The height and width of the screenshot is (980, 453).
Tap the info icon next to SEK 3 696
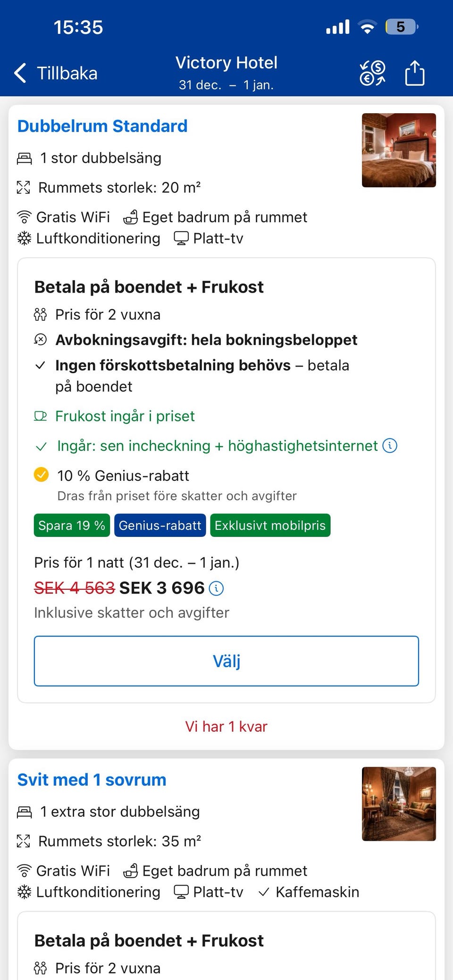(216, 588)
